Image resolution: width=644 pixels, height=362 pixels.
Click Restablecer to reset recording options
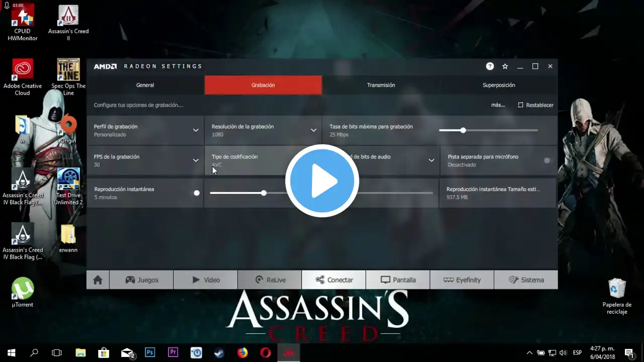coord(536,105)
